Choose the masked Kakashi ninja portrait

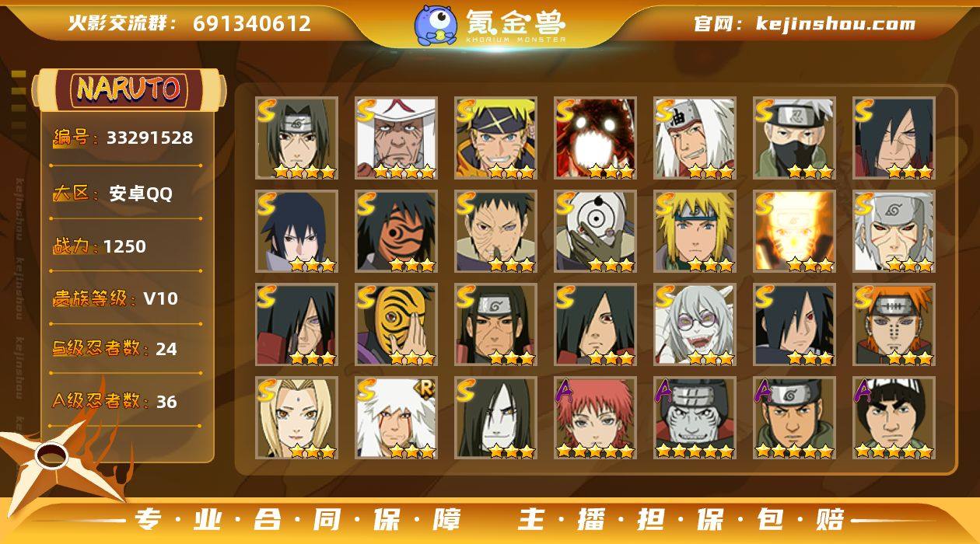coord(794,138)
